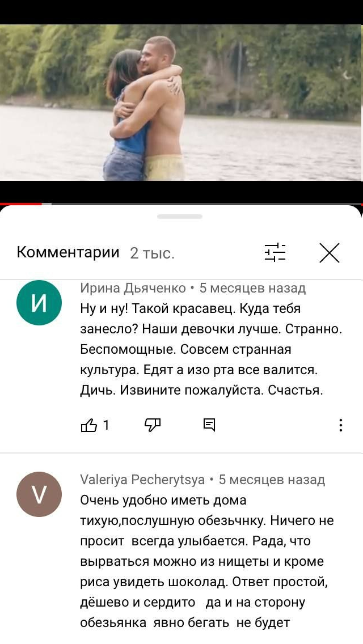363x644 pixels.
Task: Click the 5 месяцев назад timestamp by Ирина
Action: point(252,289)
